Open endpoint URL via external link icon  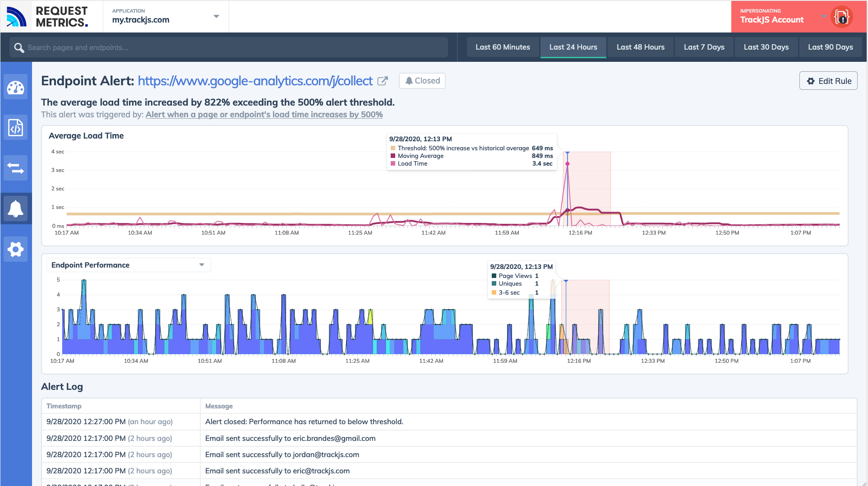383,81
